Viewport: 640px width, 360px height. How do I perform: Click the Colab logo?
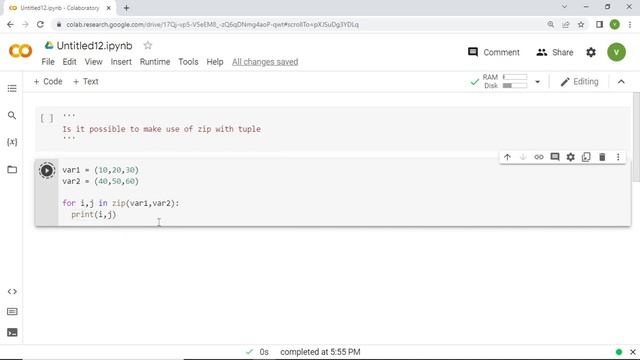(20, 51)
